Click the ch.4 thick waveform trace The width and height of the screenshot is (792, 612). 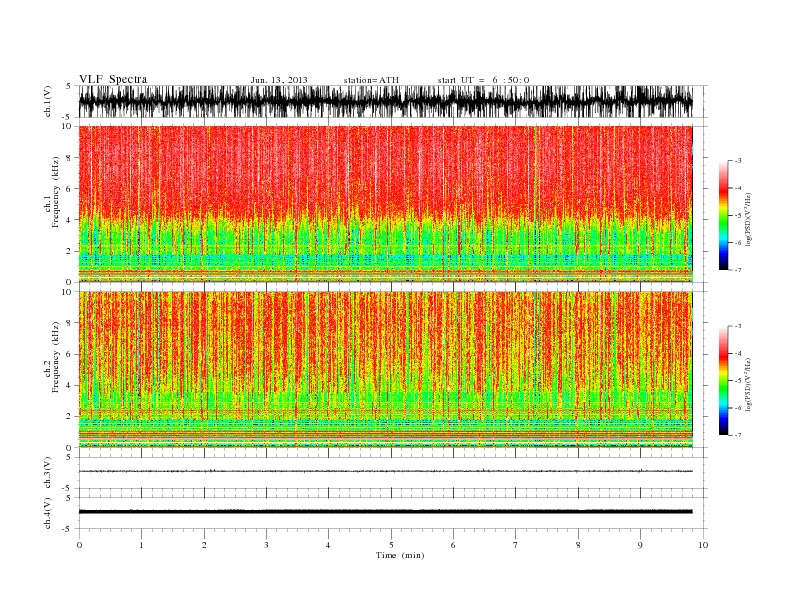pyautogui.click(x=385, y=512)
